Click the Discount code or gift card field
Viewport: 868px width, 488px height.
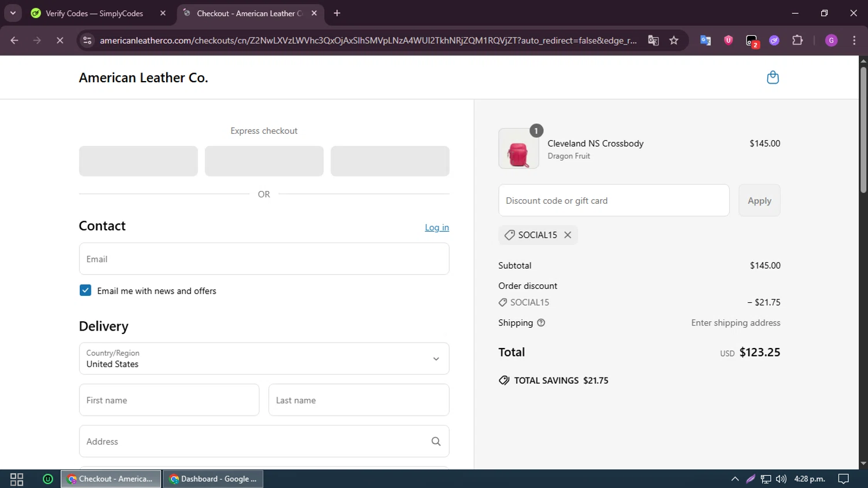click(x=614, y=200)
